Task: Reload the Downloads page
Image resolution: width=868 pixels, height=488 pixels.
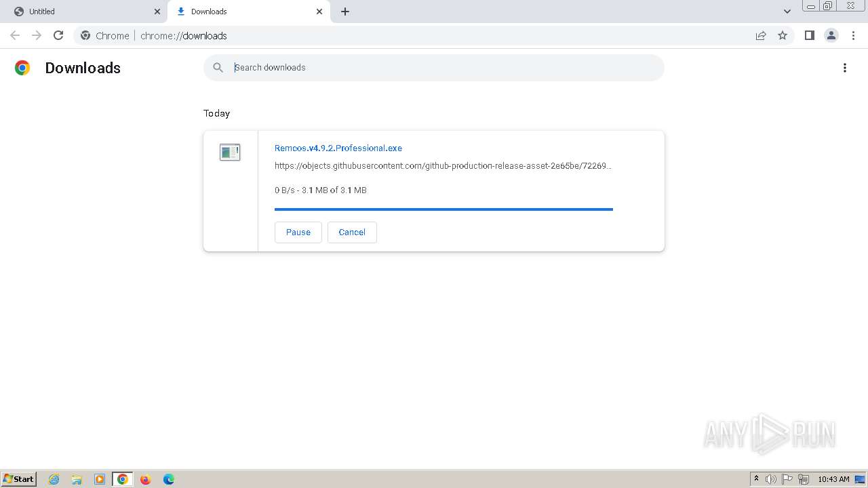Action: pyautogui.click(x=58, y=35)
